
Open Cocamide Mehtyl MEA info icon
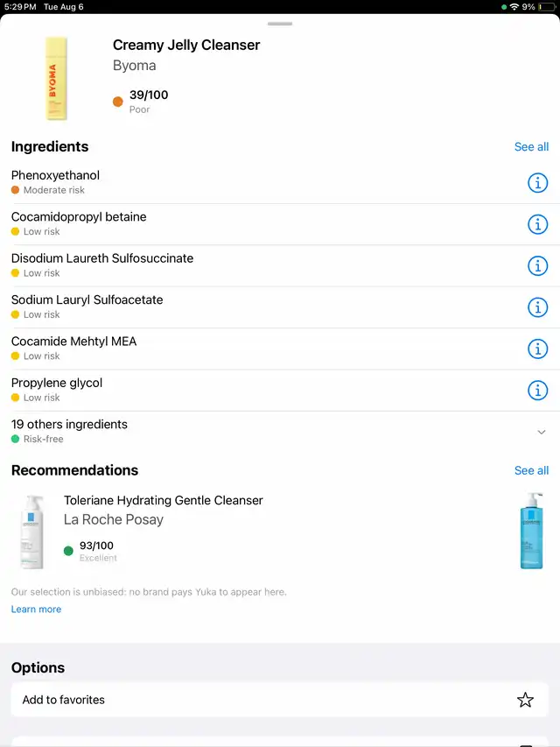pyautogui.click(x=537, y=349)
